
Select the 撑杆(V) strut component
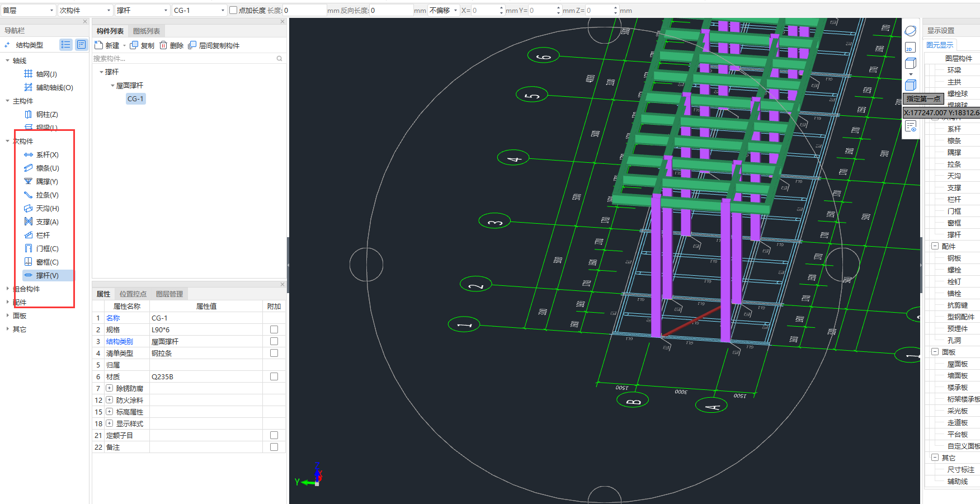point(48,275)
